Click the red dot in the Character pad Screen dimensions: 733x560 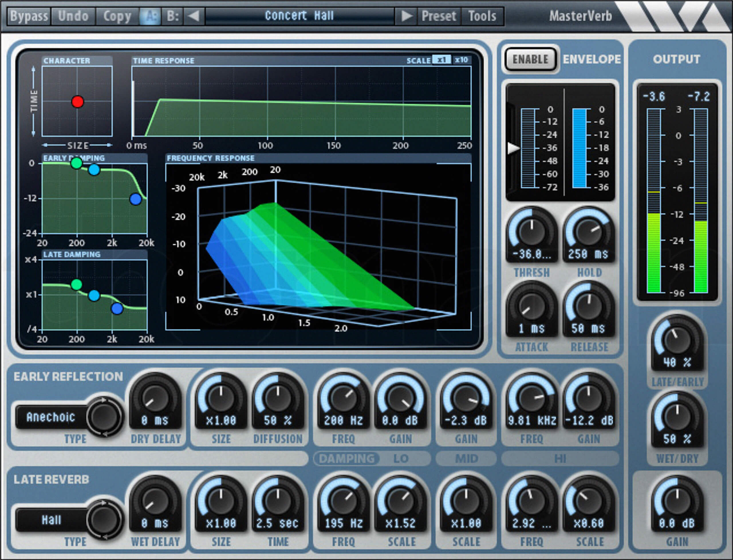[77, 102]
